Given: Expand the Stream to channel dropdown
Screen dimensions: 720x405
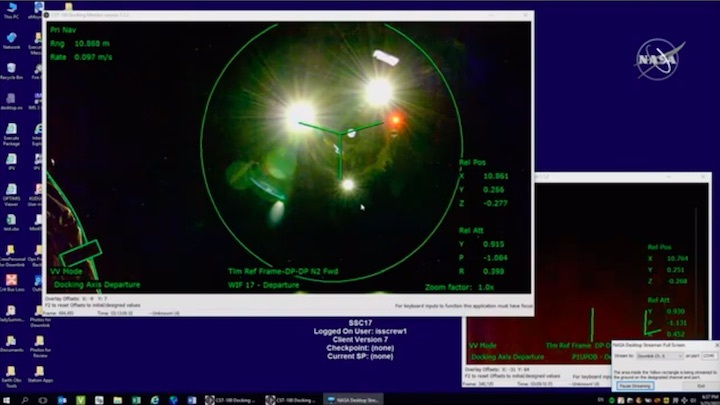Looking at the screenshot, I should (x=659, y=356).
